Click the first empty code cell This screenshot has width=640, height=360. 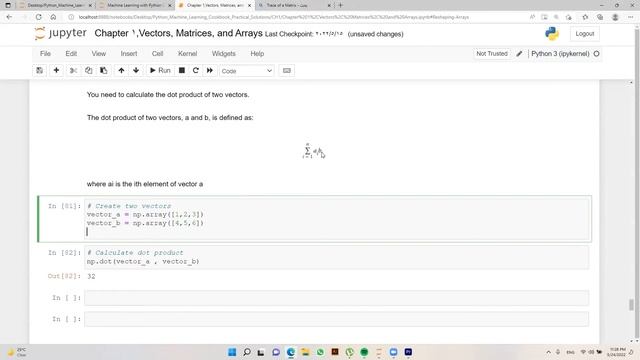tap(337, 298)
